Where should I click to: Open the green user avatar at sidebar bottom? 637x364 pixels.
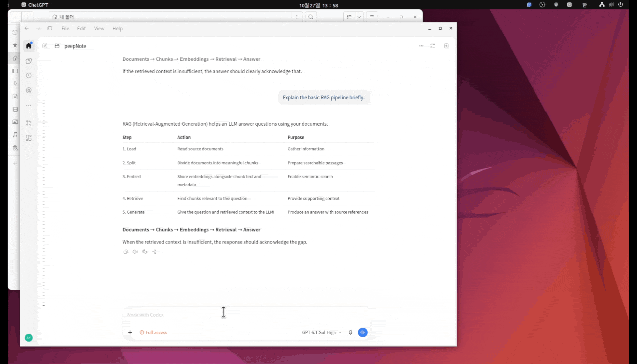tap(29, 337)
